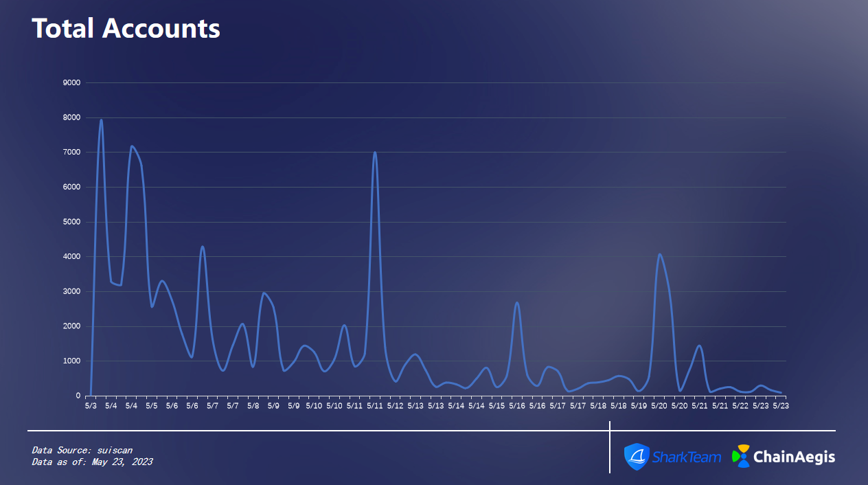Image resolution: width=868 pixels, height=485 pixels.
Task: Click the 5/8 x-axis date label
Action: (x=253, y=406)
